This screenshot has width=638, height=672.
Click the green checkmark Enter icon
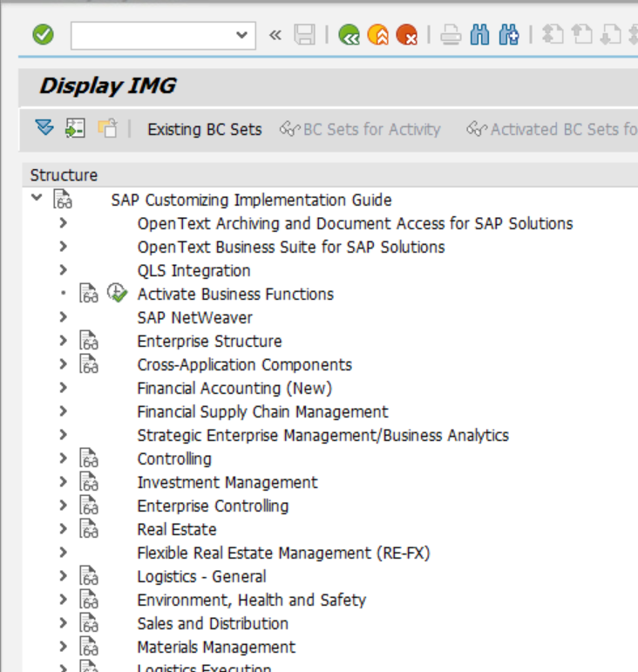pos(43,35)
